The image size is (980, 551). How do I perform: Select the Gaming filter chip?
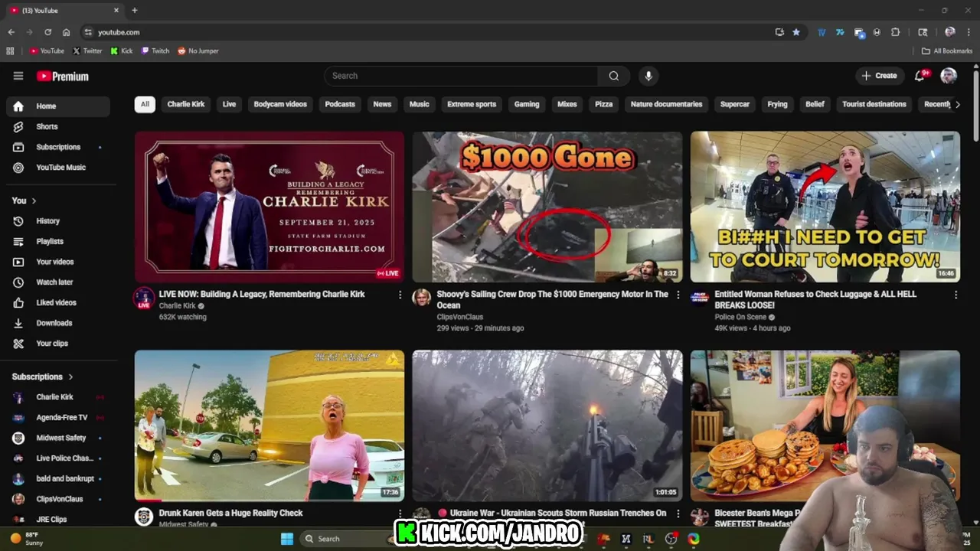click(527, 104)
